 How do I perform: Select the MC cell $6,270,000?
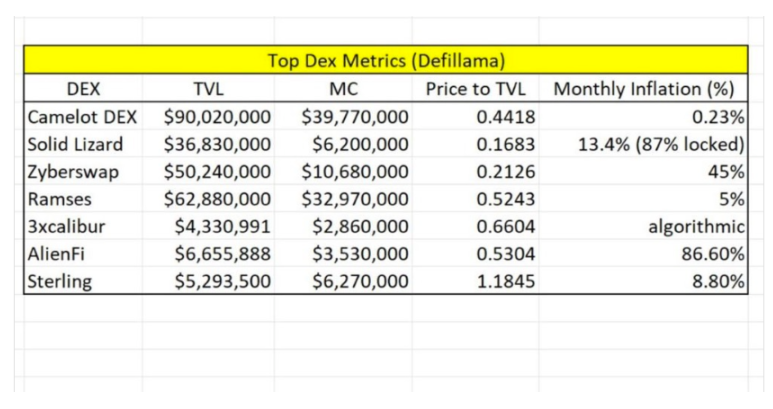click(343, 281)
